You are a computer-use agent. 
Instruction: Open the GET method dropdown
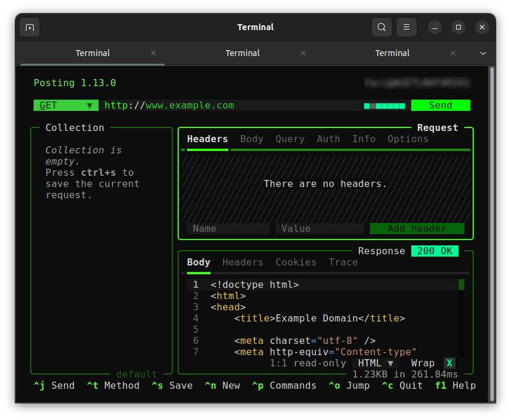[65, 106]
